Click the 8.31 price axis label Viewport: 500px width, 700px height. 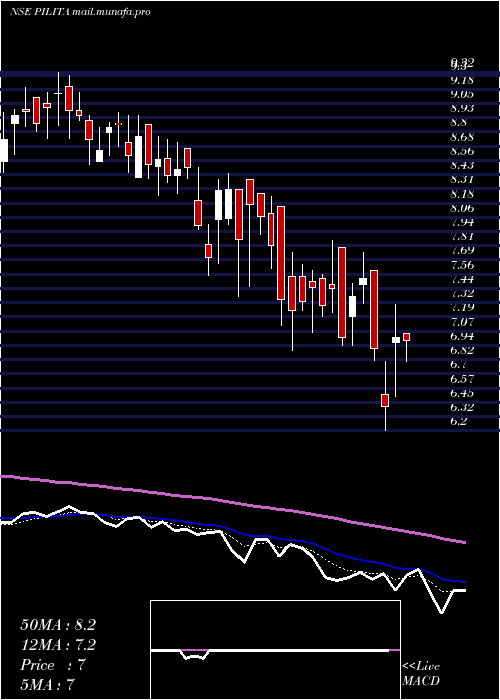(462, 179)
